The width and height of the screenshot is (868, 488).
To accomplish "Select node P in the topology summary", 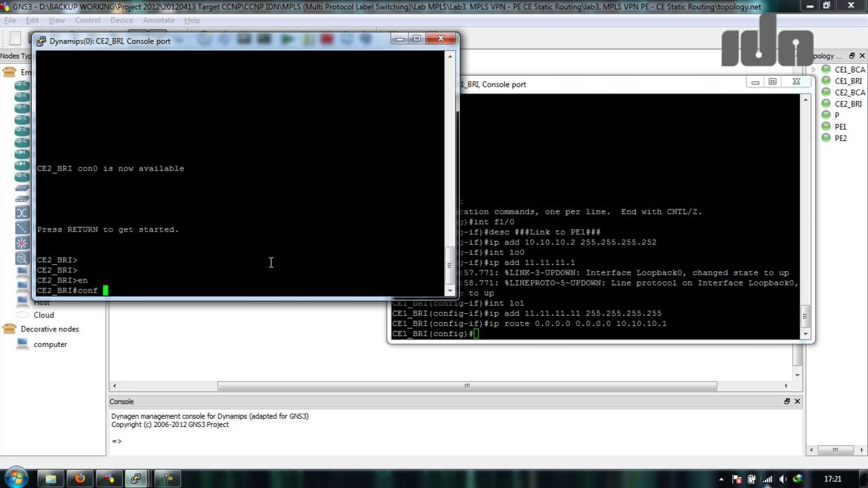I will pyautogui.click(x=837, y=115).
